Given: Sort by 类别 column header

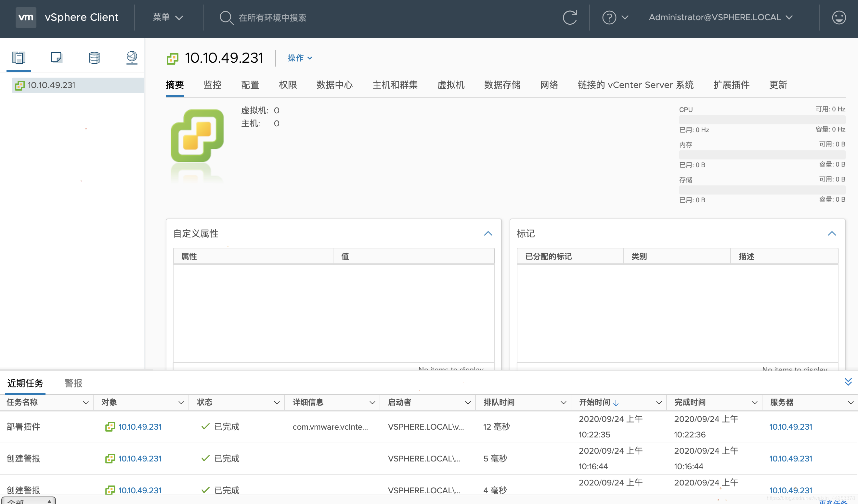Looking at the screenshot, I should tap(677, 256).
